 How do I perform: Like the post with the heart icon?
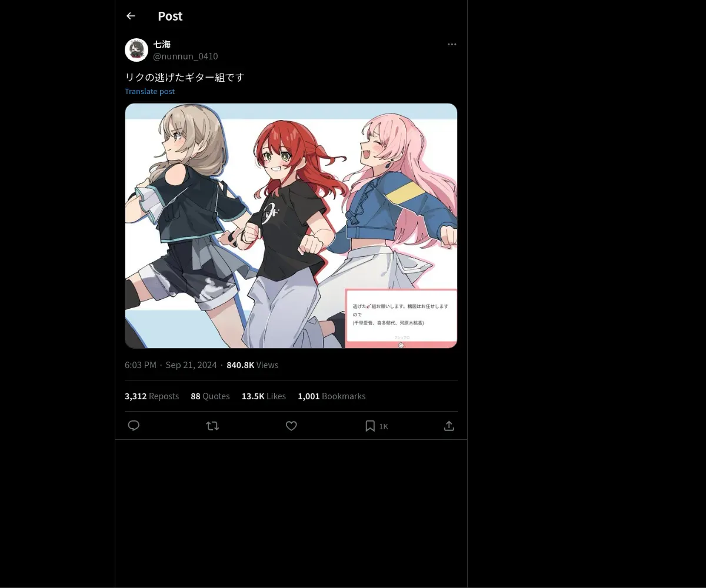(x=291, y=426)
